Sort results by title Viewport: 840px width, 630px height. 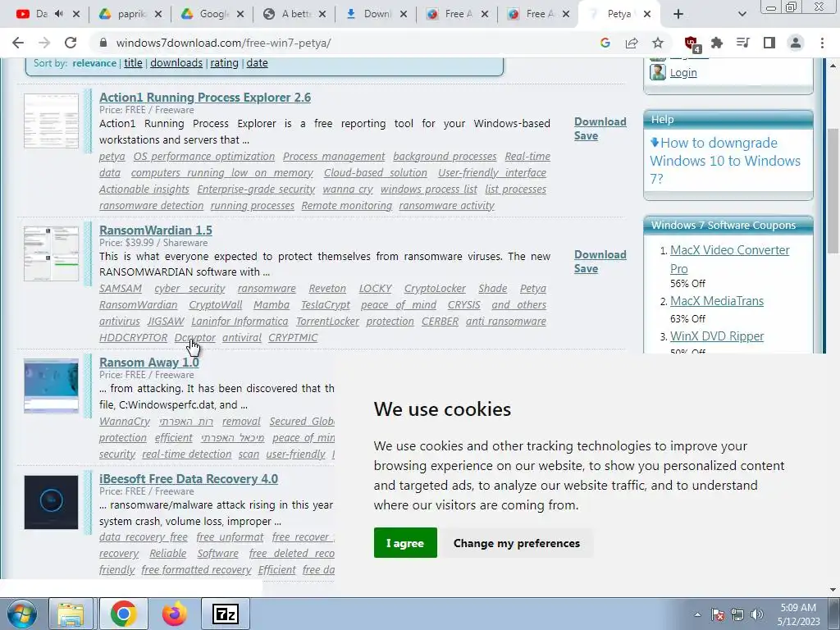(134, 62)
